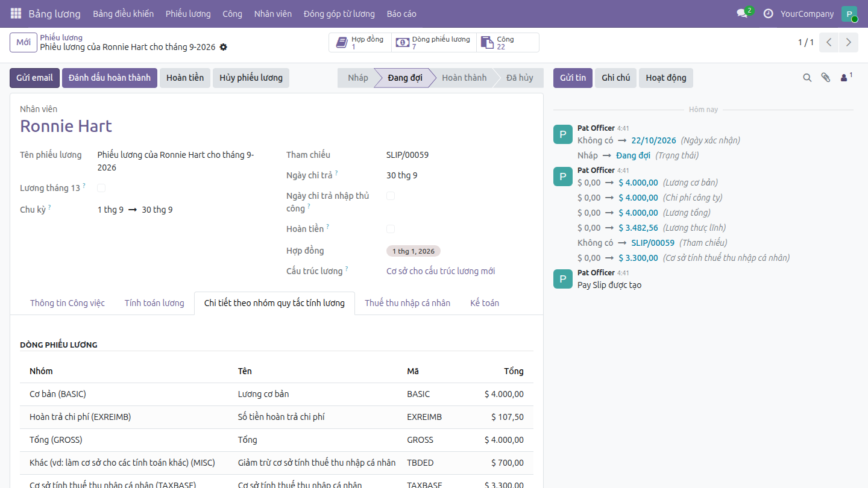This screenshot has width=868, height=488.
Task: Open the Công work entries smart button
Action: point(507,42)
